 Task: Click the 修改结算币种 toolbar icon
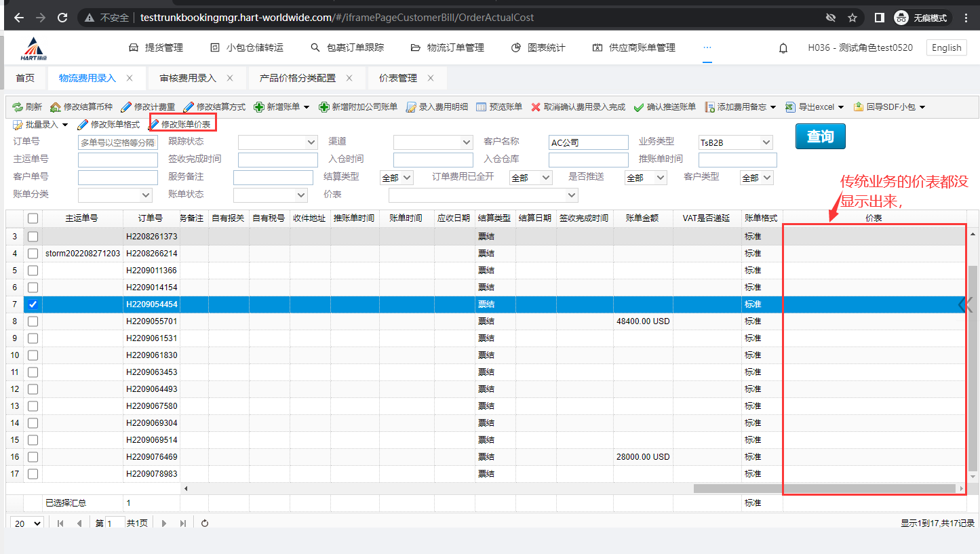point(56,107)
